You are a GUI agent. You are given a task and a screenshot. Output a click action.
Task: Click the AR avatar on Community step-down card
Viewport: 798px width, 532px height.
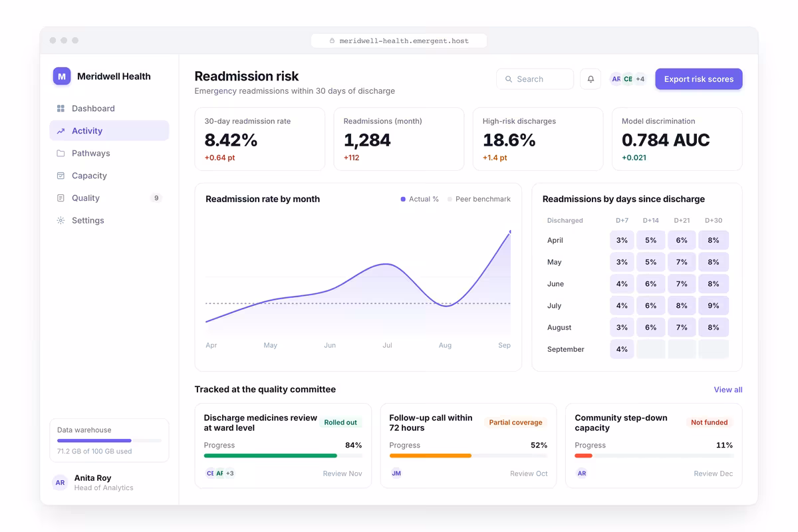pos(582,473)
